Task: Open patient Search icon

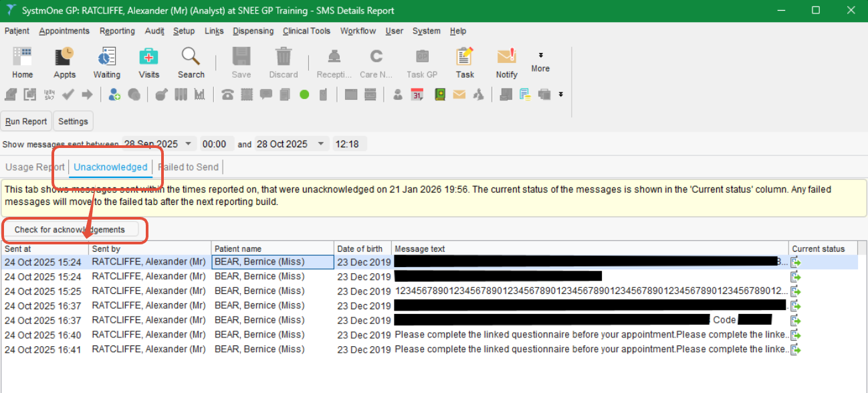Action: (191, 62)
